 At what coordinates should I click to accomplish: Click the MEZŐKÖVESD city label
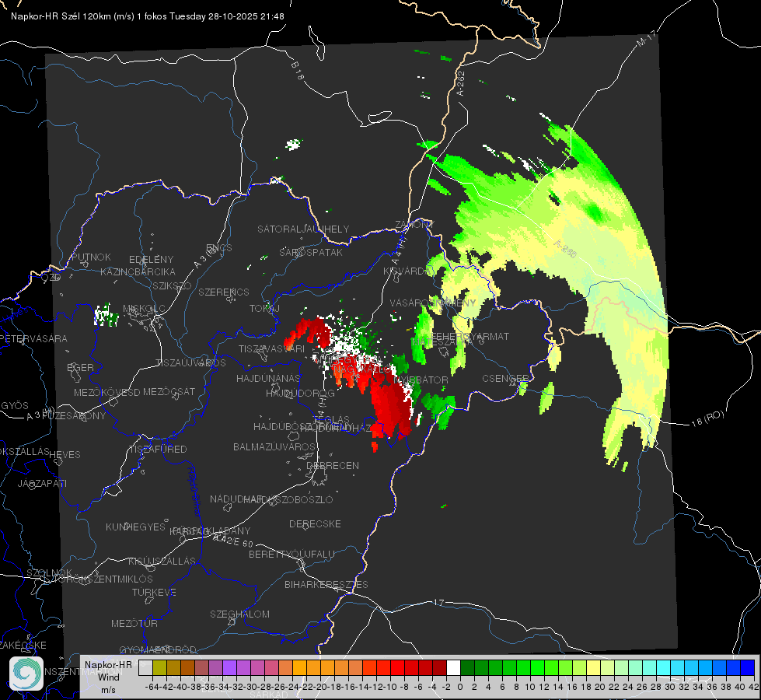click(106, 392)
